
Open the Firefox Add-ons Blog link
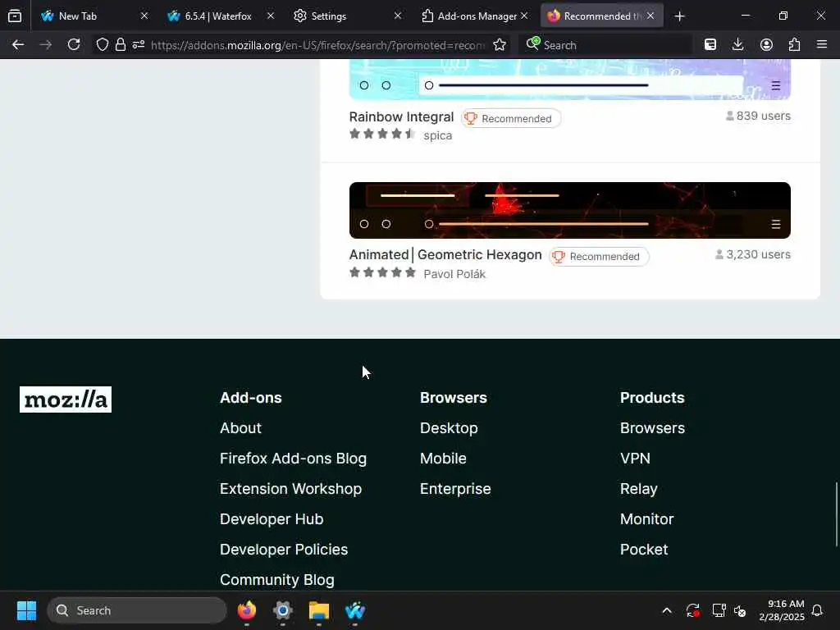click(293, 459)
